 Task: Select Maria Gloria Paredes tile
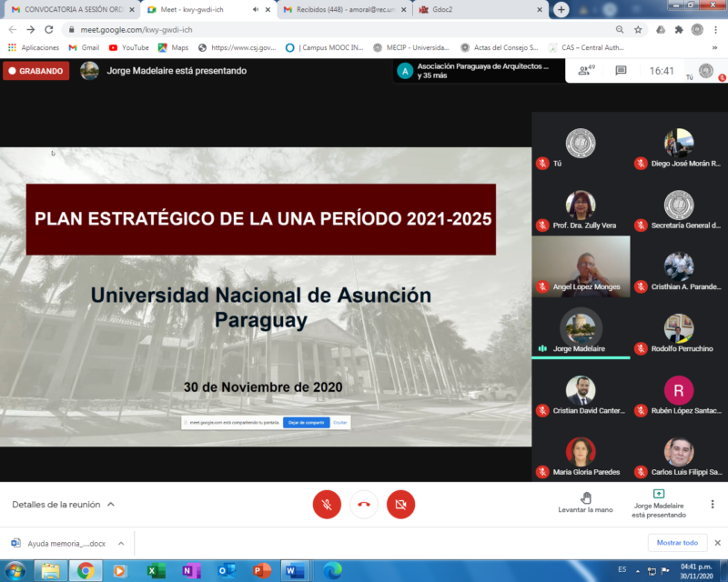[x=581, y=452]
